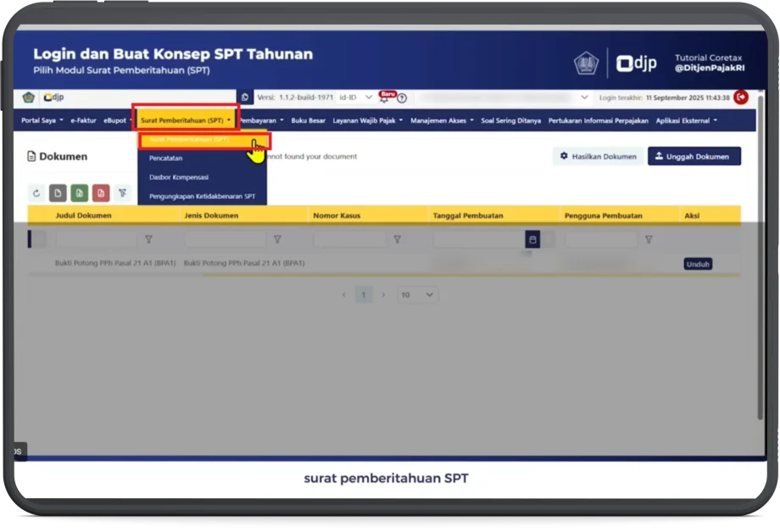
Task: Click the clear filter funnel icon in toolbar
Action: 123,193
